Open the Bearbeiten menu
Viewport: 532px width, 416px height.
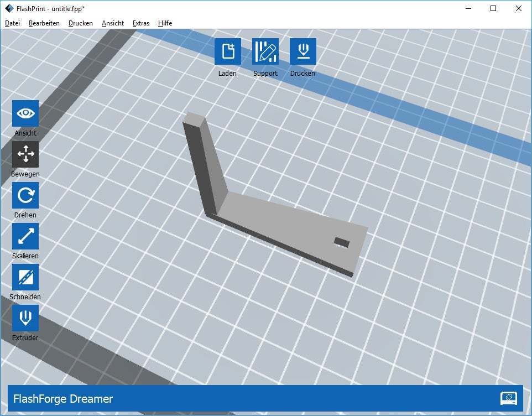point(44,23)
